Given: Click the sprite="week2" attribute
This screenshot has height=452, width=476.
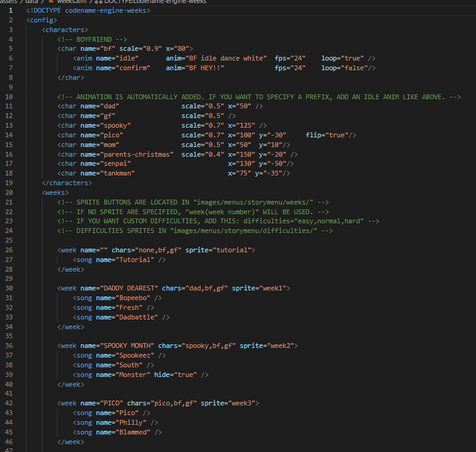Looking at the screenshot, I should [x=267, y=346].
